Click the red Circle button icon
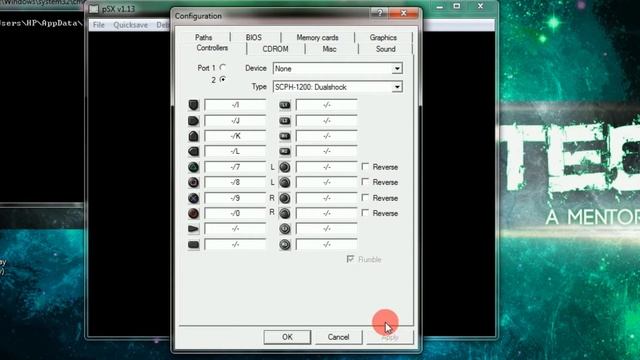The height and width of the screenshot is (360, 640). tap(193, 213)
